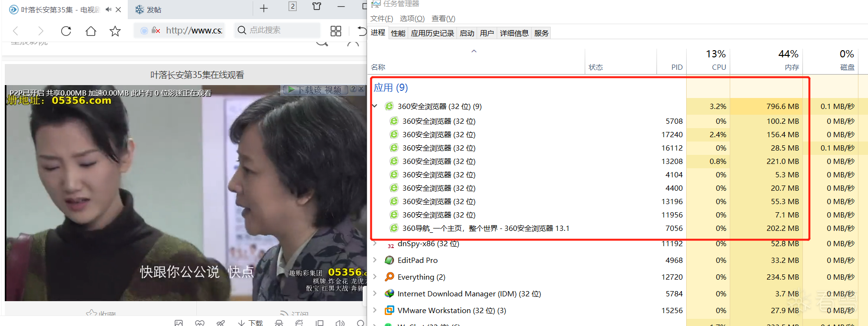The height and width of the screenshot is (326, 868).
Task: Open the browser home page
Action: point(91,31)
